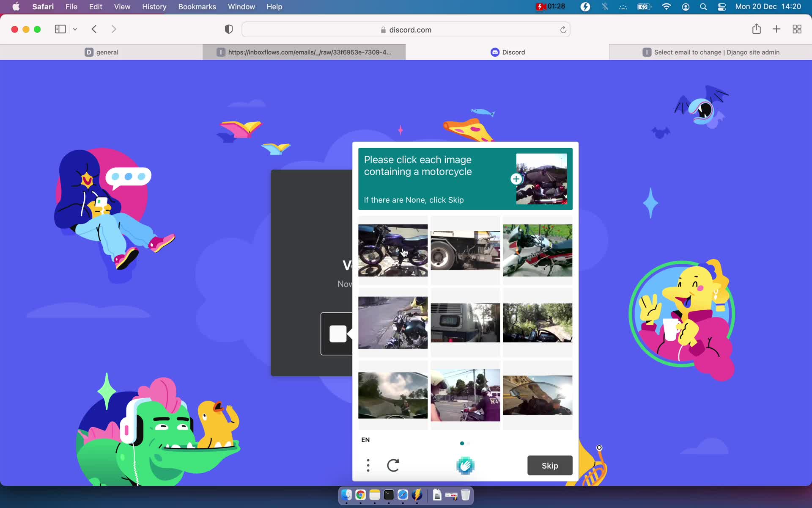This screenshot has height=508, width=812.
Task: Select the truck wheel thumbnail
Action: click(465, 250)
